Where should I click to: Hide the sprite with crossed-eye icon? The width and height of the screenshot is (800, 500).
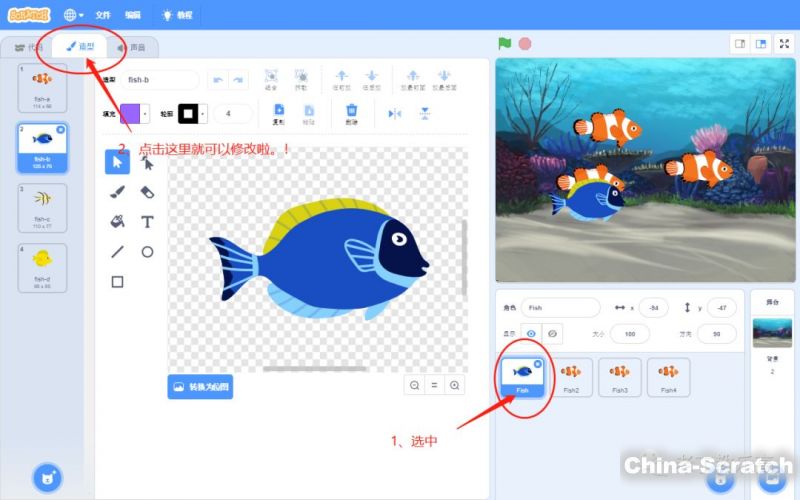[x=551, y=333]
